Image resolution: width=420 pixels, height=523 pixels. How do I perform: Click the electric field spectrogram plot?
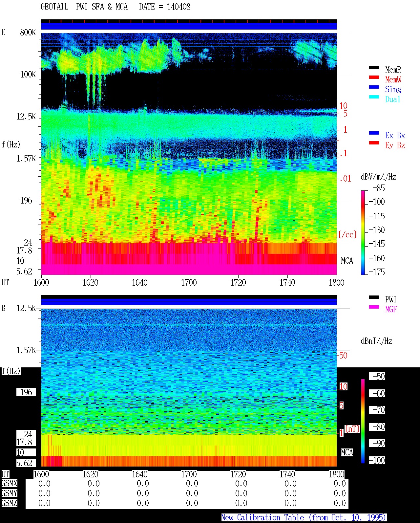(x=189, y=154)
